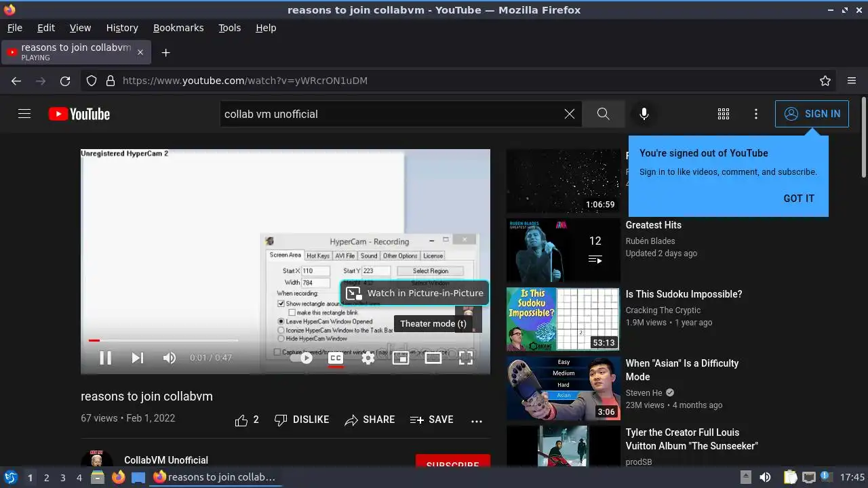Open the File menu
This screenshot has height=488, width=868.
15,28
